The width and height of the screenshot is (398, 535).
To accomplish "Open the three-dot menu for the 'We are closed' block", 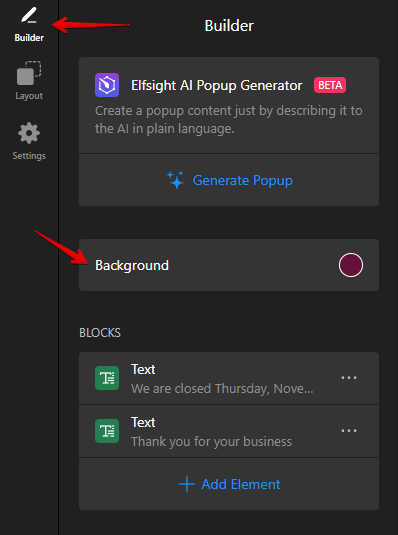I will tap(349, 378).
